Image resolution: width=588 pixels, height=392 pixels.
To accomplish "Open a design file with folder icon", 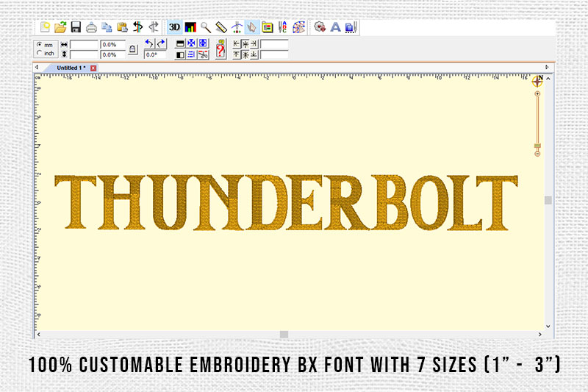I will click(x=60, y=27).
